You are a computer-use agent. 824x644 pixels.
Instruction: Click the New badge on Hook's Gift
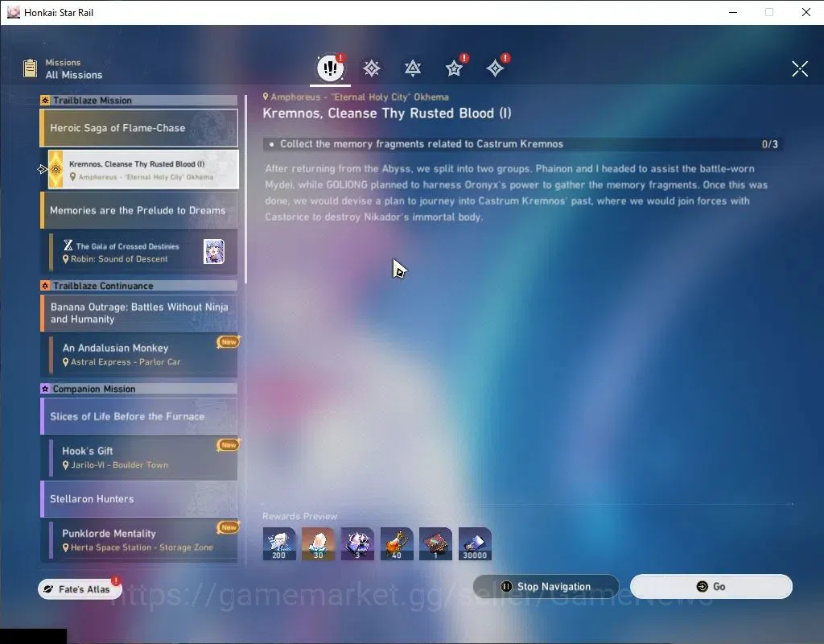229,444
